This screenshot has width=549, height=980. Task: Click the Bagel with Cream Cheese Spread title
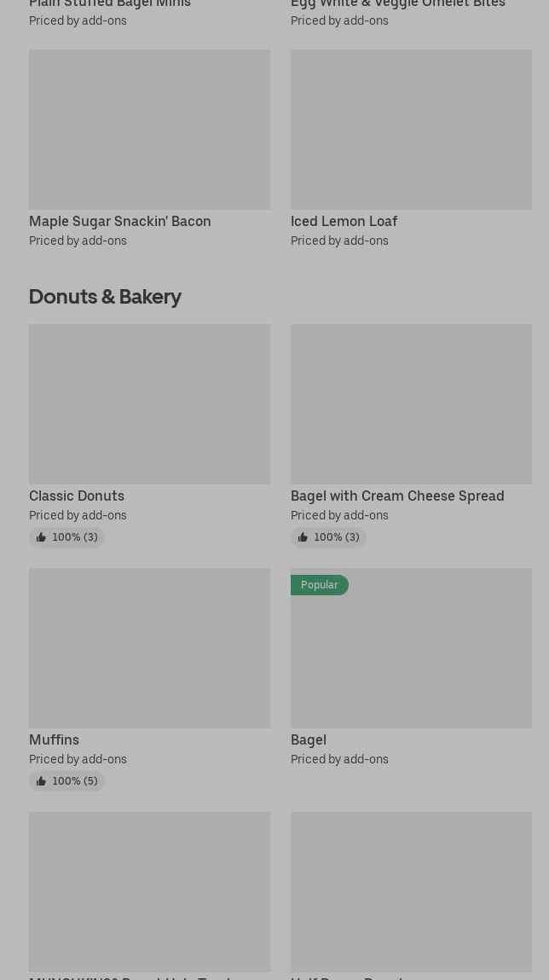[396, 496]
